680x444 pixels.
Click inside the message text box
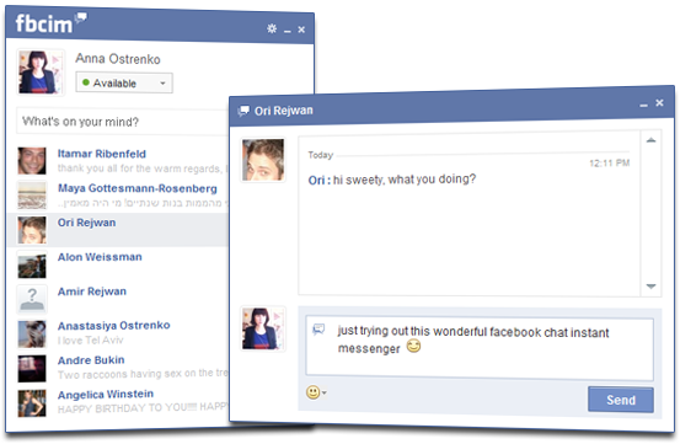(479, 347)
